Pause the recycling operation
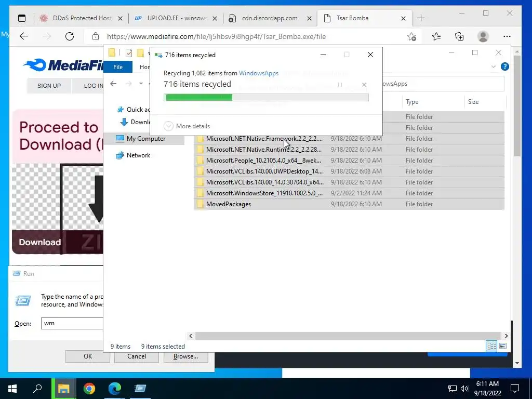 pyautogui.click(x=340, y=85)
